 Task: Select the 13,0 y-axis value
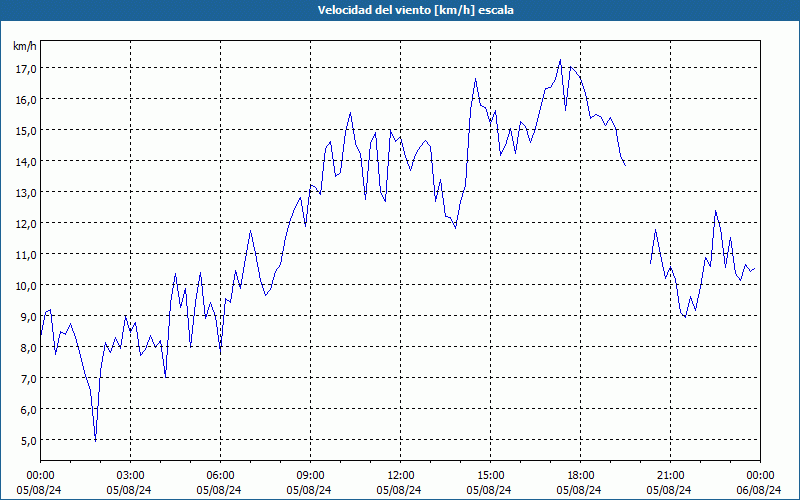(x=26, y=192)
